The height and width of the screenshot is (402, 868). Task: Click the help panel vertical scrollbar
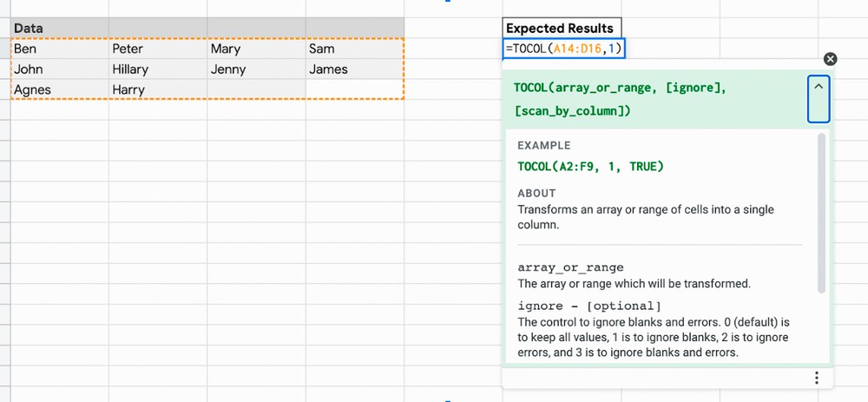click(821, 214)
